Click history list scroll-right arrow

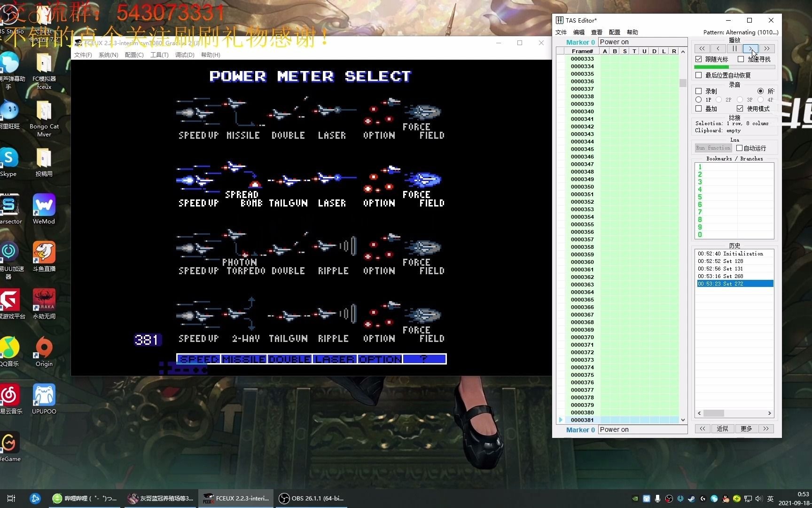pyautogui.click(x=769, y=413)
